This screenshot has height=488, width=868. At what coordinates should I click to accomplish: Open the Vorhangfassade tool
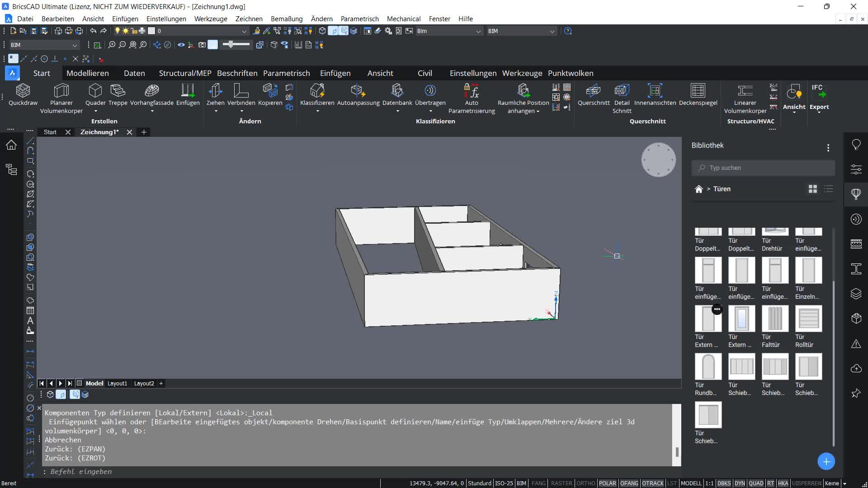click(151, 95)
